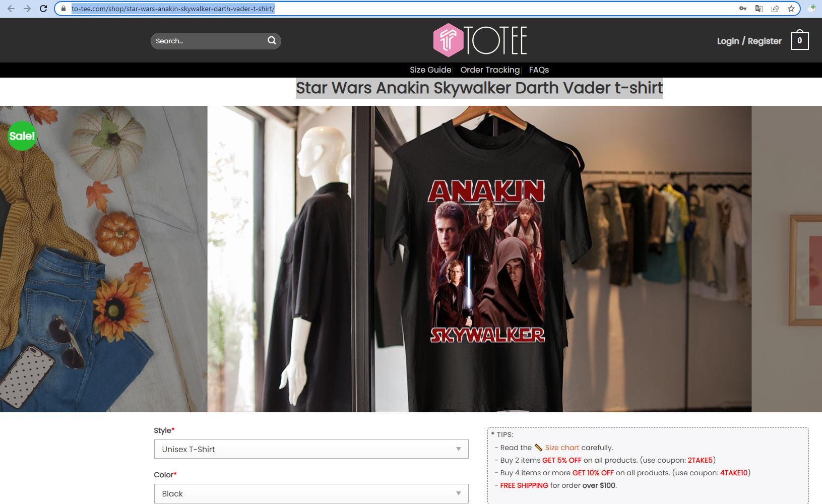Go forward using the browser forward arrow

click(x=27, y=9)
